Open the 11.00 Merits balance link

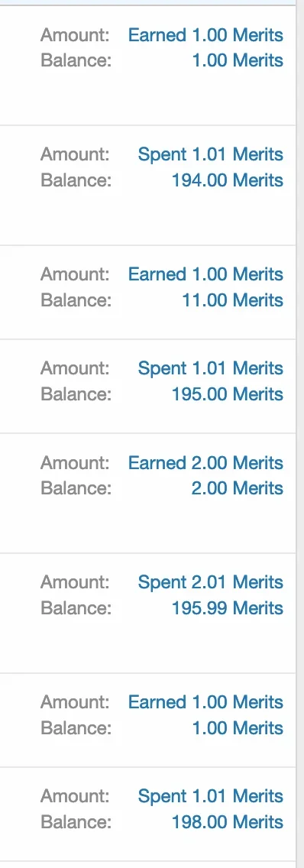coord(232,300)
